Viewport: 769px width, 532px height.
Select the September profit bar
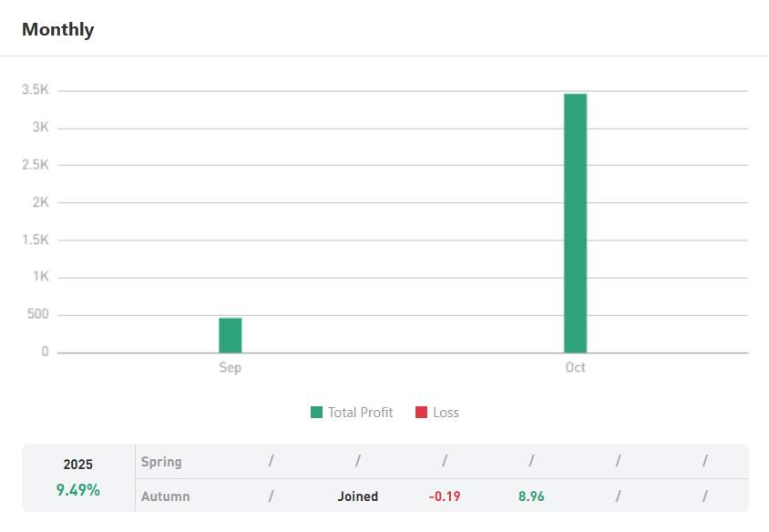[231, 335]
